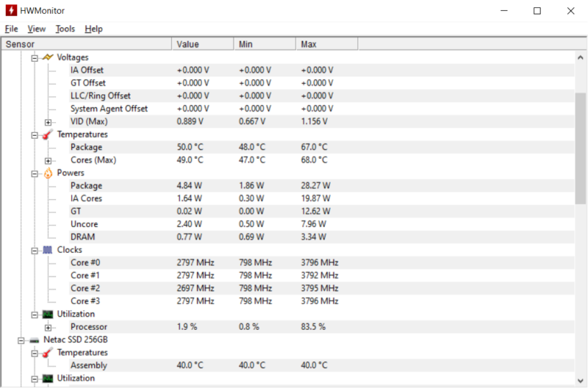Click the HWMonitor app icon in title bar
This screenshot has height=388, width=588.
(x=10, y=10)
